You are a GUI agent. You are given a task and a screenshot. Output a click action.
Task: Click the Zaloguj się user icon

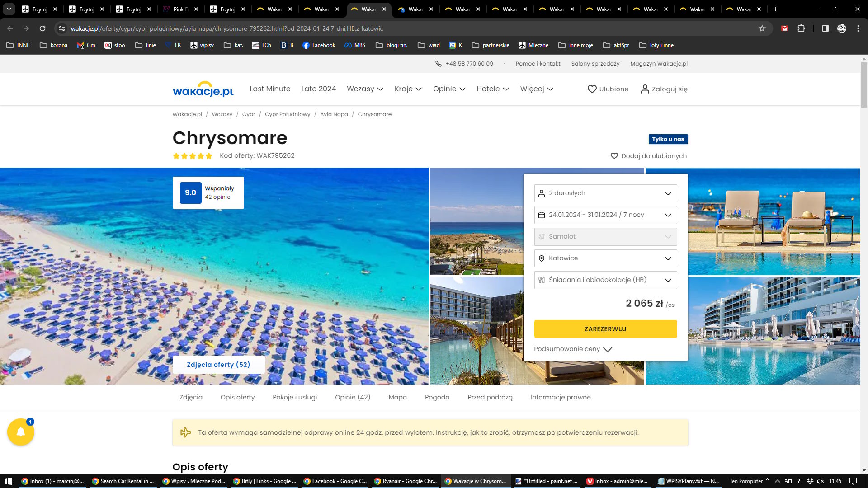tap(645, 89)
